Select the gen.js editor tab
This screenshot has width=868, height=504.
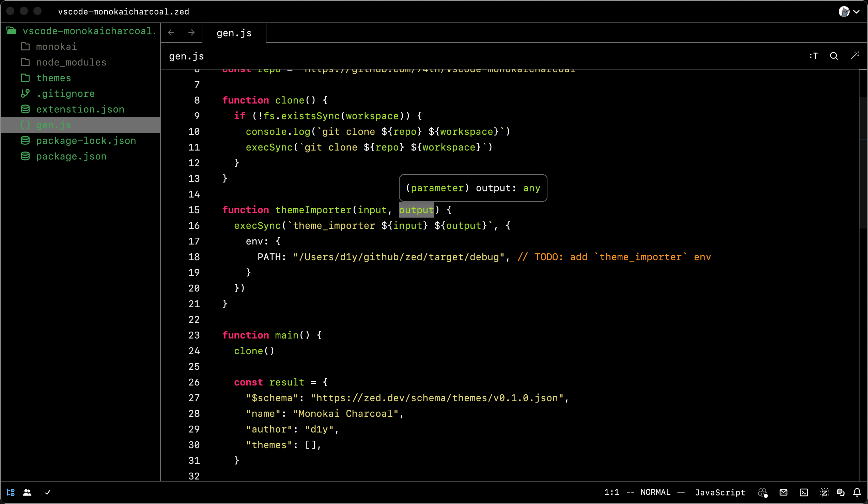[x=234, y=33]
